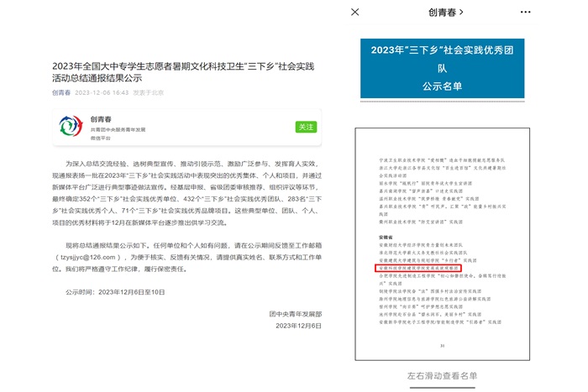
Task: Click the 微信平台 label in account card
Action: coord(101,138)
